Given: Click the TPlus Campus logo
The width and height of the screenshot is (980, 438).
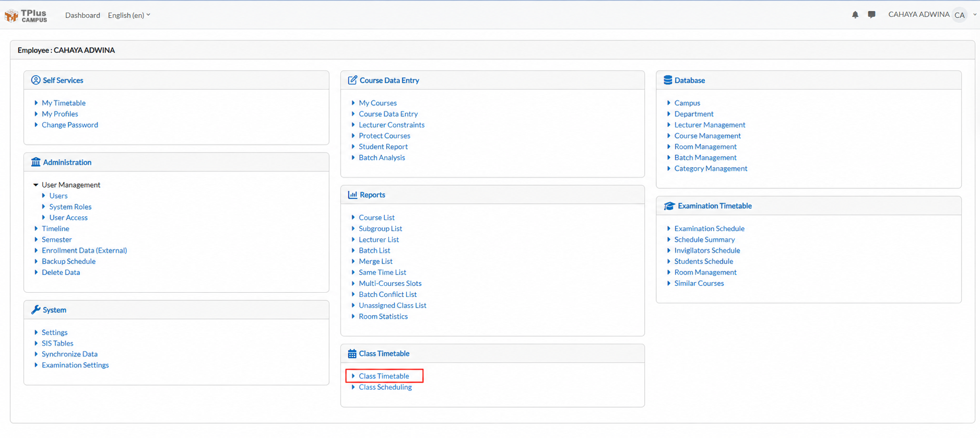Looking at the screenshot, I should [26, 15].
